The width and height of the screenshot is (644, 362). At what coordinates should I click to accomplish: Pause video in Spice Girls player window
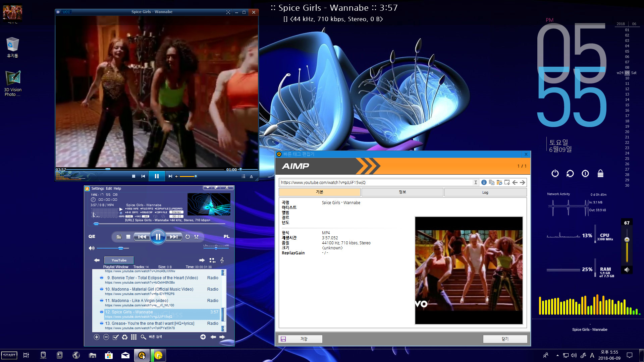157,176
